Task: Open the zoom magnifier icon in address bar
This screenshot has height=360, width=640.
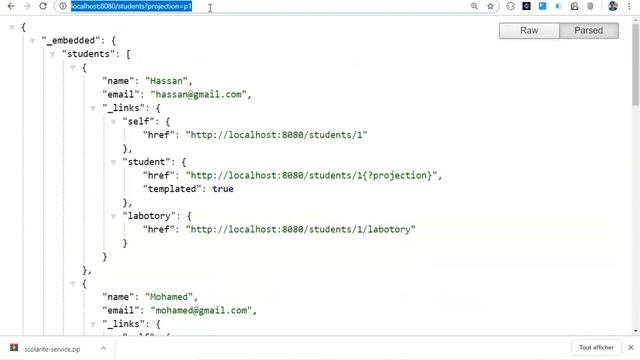Action: (x=474, y=6)
